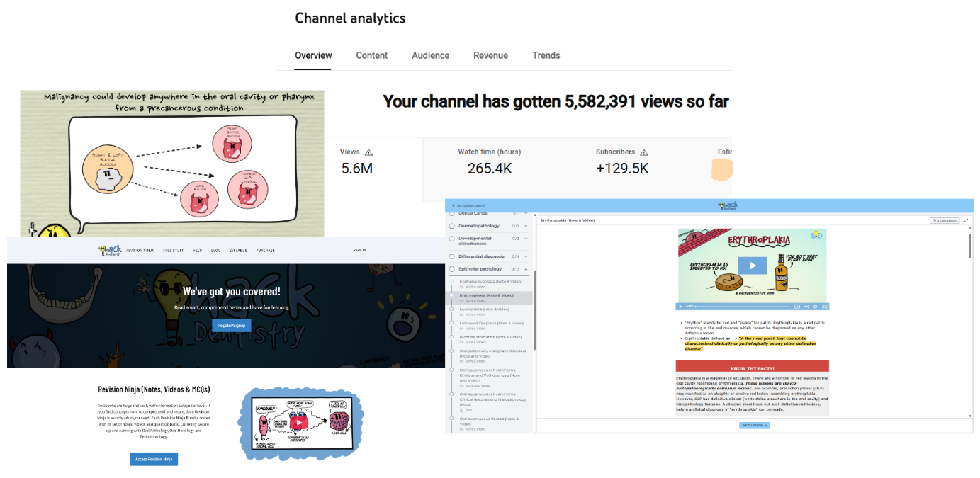The width and height of the screenshot is (980, 478).
Task: Expand the Differential diagnosis chevron
Action: coord(526,256)
